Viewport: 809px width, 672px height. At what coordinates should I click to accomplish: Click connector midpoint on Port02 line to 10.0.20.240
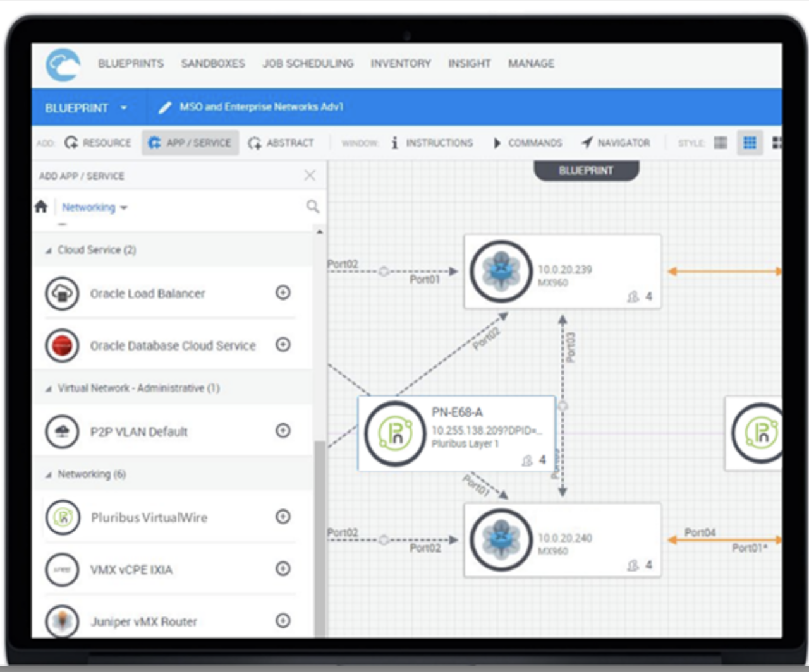tap(384, 540)
